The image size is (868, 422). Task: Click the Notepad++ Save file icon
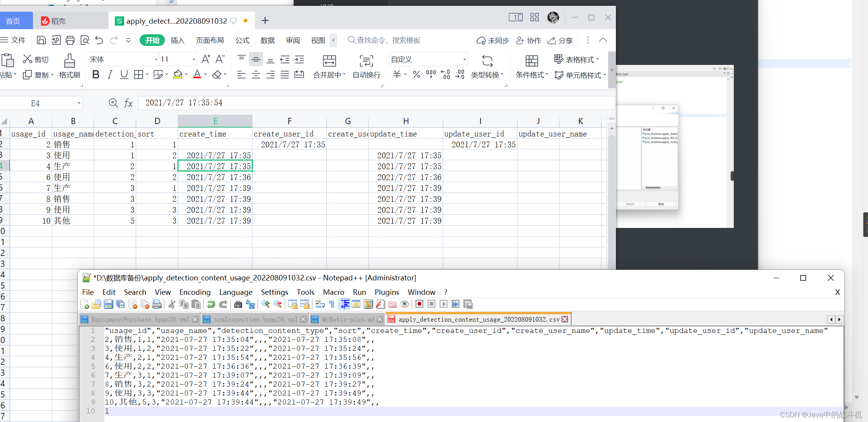(x=109, y=304)
